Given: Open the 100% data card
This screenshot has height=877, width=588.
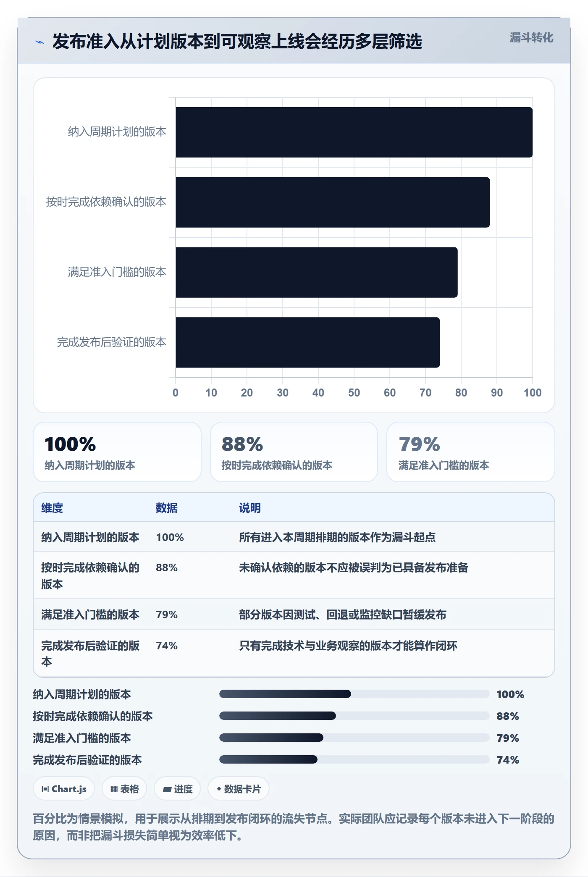Looking at the screenshot, I should pos(117,452).
